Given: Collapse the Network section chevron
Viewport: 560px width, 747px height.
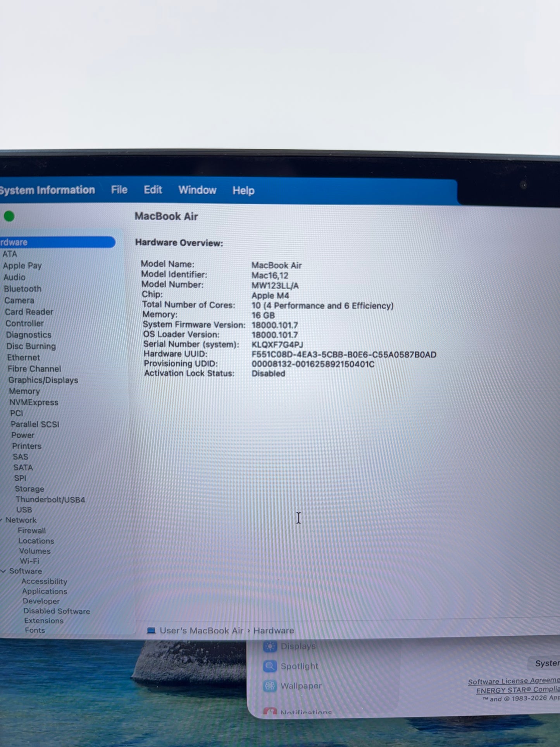Looking at the screenshot, I should (1, 519).
